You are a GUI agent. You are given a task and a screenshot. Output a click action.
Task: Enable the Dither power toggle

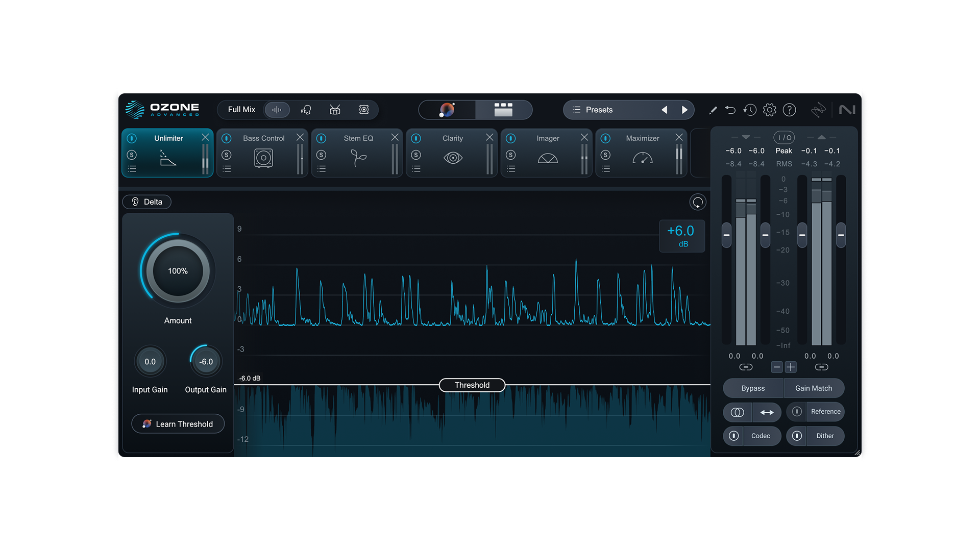[797, 436]
